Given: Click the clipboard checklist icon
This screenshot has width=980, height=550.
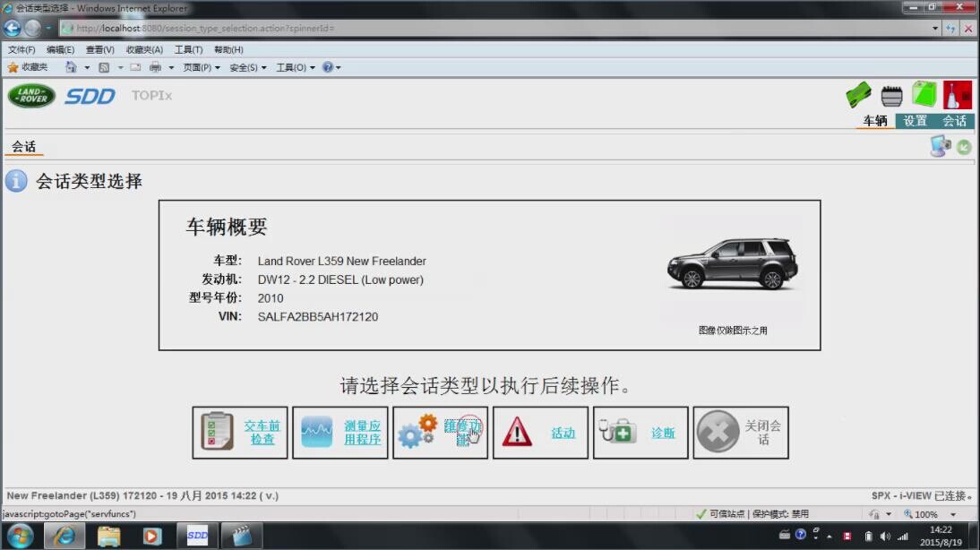Looking at the screenshot, I should click(217, 431).
